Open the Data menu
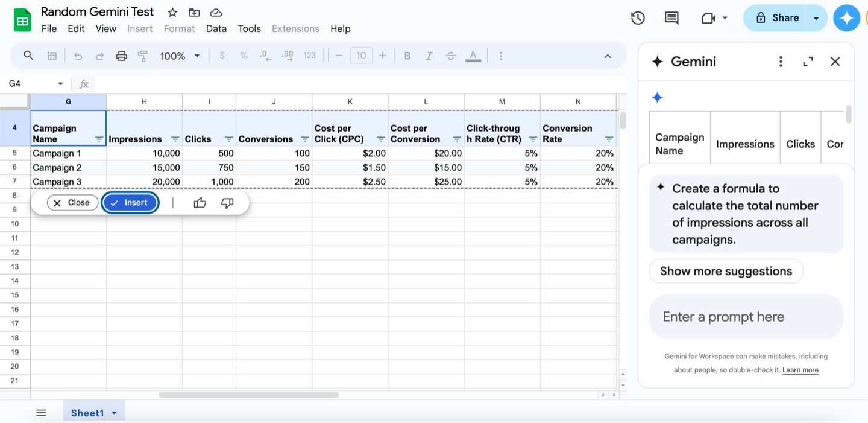The height and width of the screenshot is (423, 868). pos(216,28)
